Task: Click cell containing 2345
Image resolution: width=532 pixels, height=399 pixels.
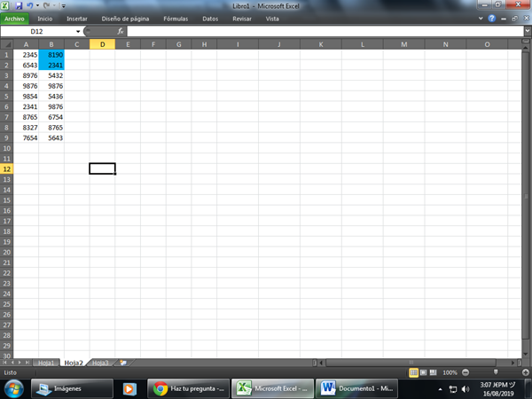Action: click(x=26, y=55)
